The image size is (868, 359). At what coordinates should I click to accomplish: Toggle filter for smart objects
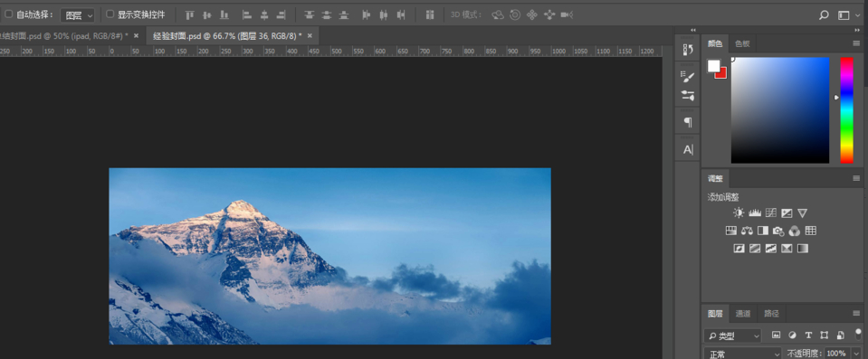[x=840, y=335]
